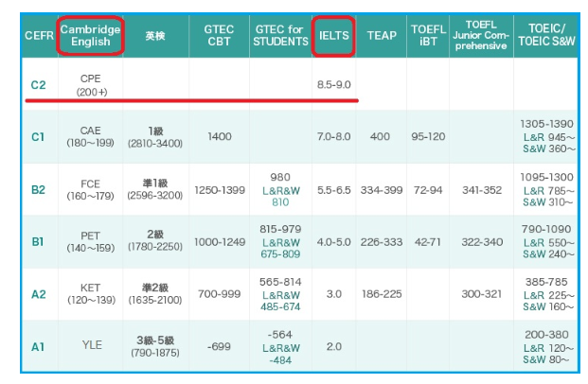Click the 980 L&R&W 810 cell

click(x=280, y=189)
